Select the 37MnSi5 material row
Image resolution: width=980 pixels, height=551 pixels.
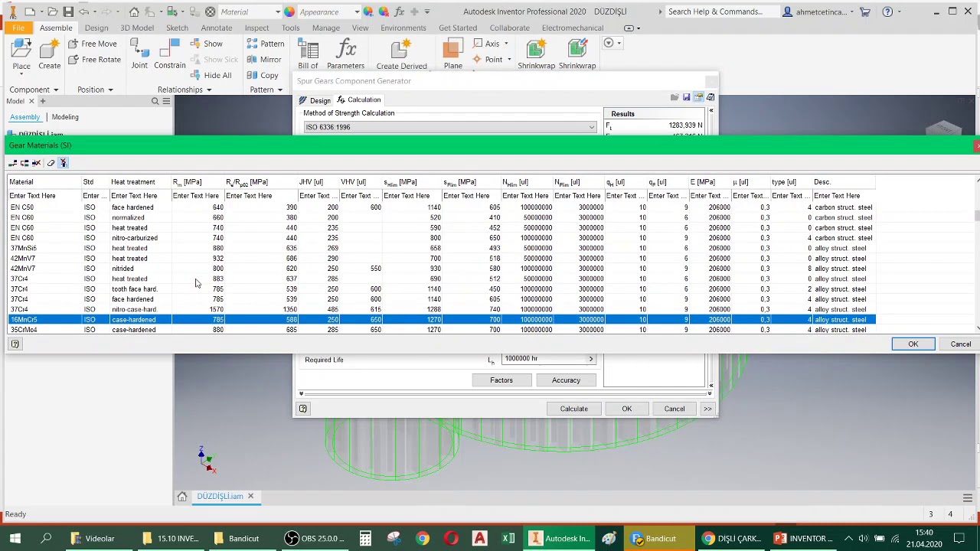tap(441, 248)
